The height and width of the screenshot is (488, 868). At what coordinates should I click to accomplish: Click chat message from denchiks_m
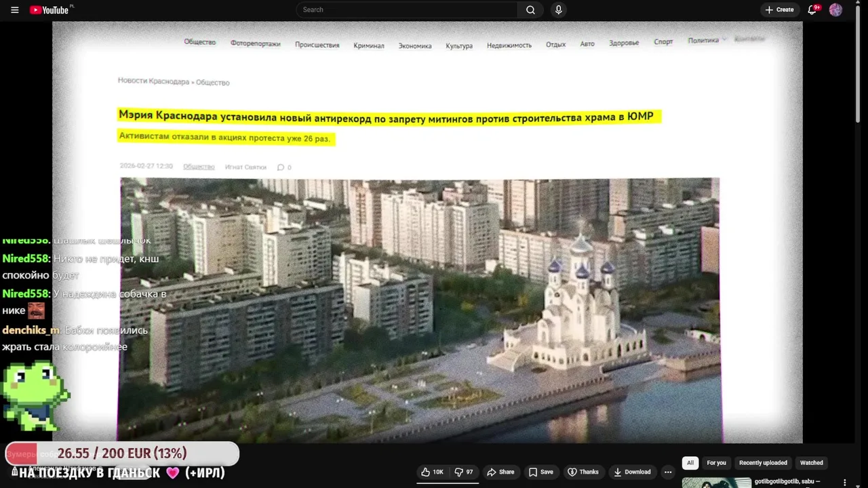pyautogui.click(x=75, y=339)
